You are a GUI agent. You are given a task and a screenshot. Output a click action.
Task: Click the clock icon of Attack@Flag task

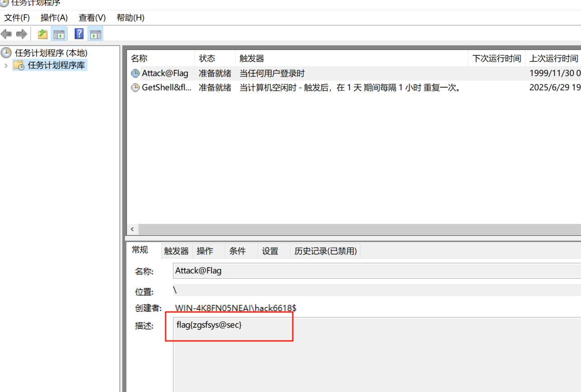pos(135,73)
